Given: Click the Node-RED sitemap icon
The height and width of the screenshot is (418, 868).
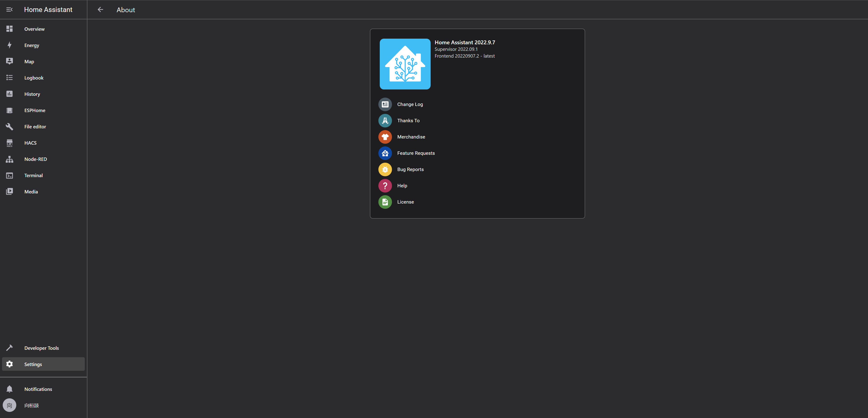Looking at the screenshot, I should coord(9,159).
